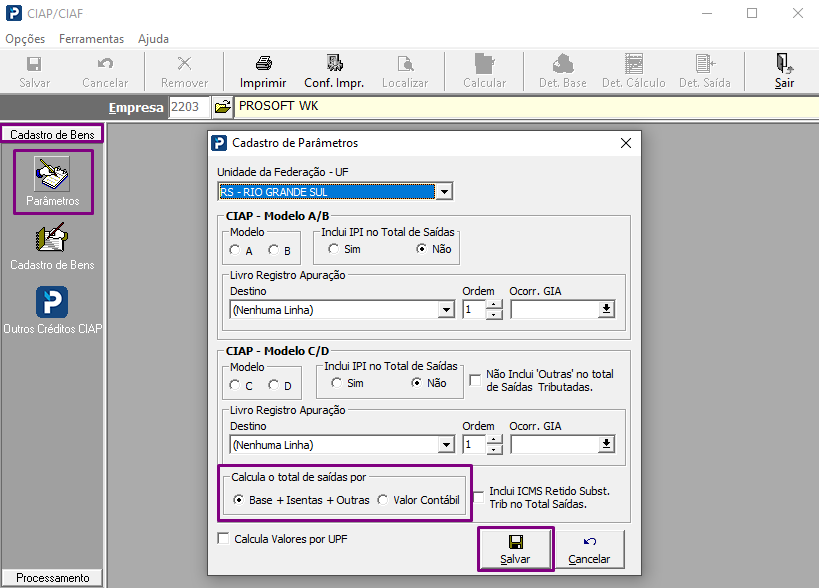Maximize the CIAP/CIAF window
This screenshot has width=819, height=588.
pyautogui.click(x=752, y=13)
